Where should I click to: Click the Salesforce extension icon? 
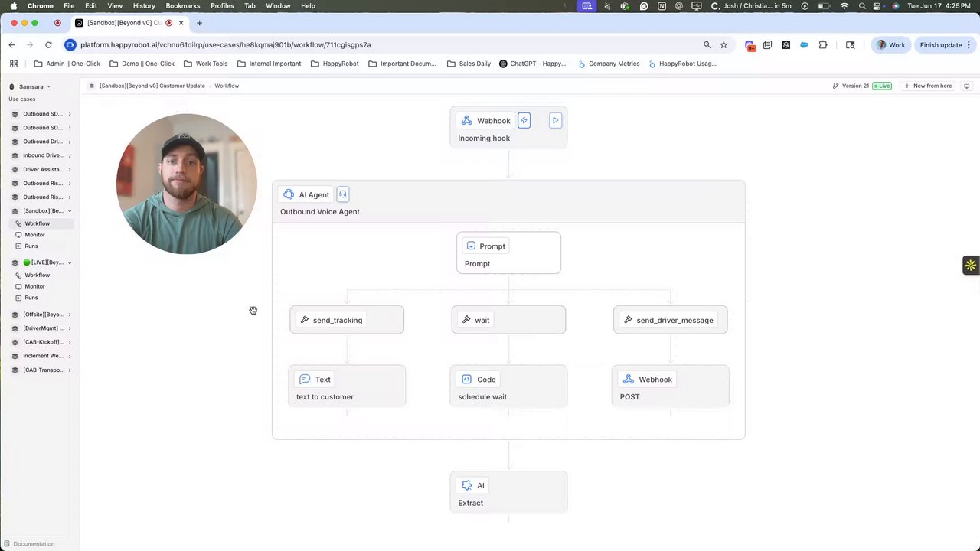(804, 45)
